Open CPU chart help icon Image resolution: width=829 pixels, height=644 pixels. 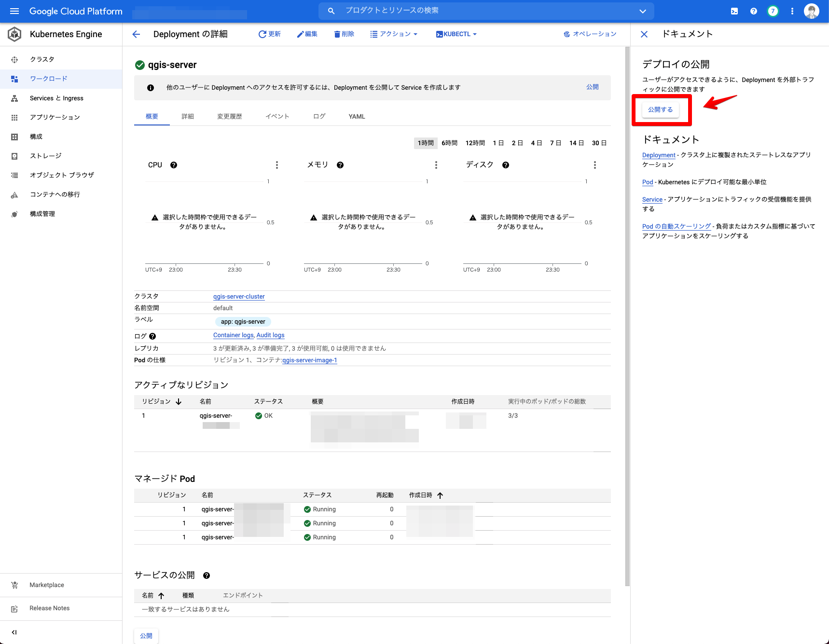pyautogui.click(x=174, y=165)
